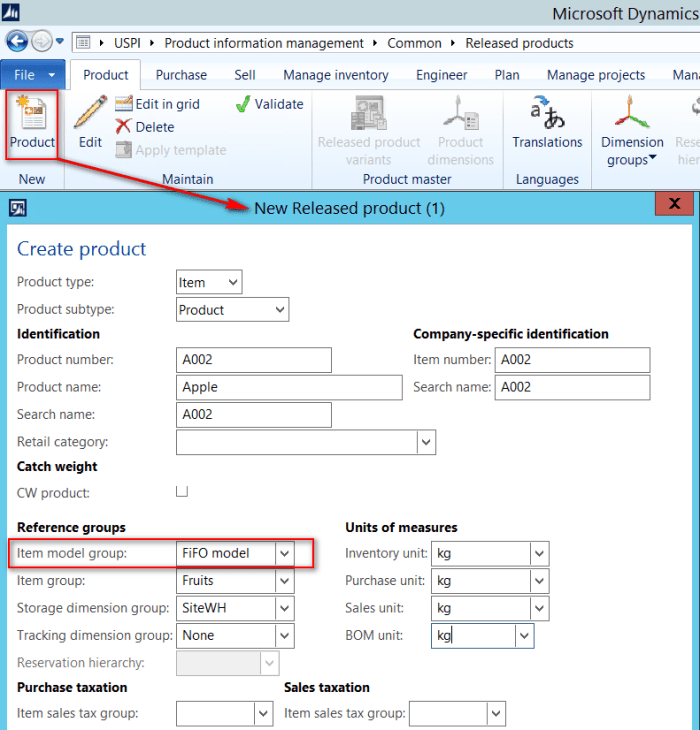Switch to the Engineer tab
Screen dimensions: 700x730
pyautogui.click(x=441, y=74)
